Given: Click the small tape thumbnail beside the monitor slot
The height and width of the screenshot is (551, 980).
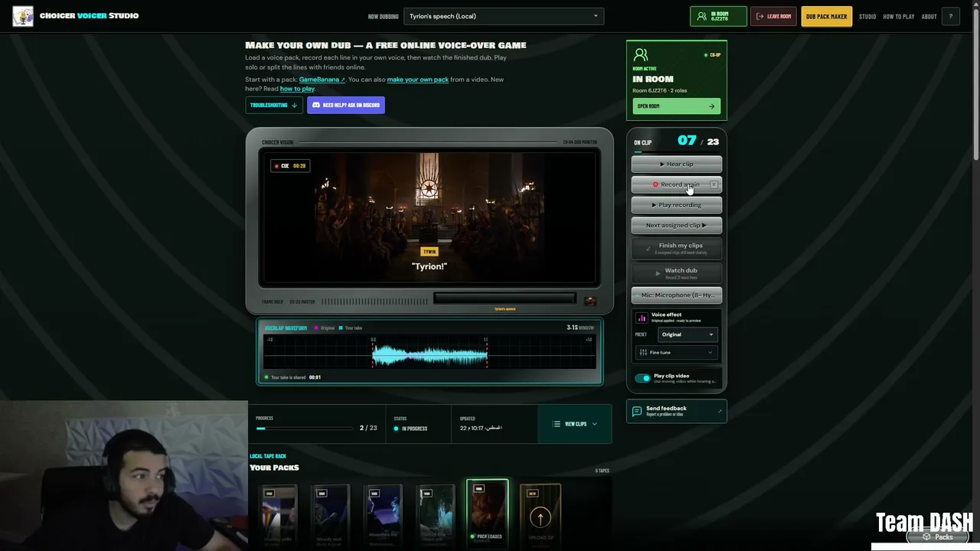Looking at the screenshot, I should click(590, 301).
